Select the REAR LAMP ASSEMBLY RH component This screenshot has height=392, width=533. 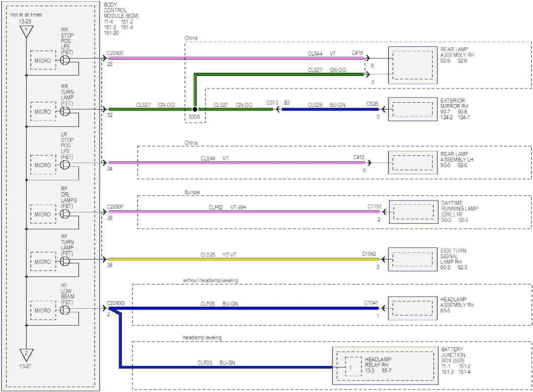pos(413,65)
